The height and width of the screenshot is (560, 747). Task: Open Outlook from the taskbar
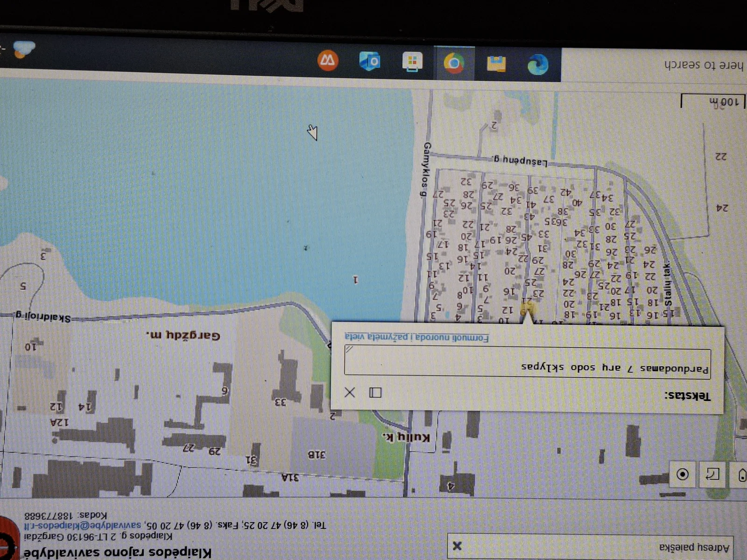click(x=370, y=61)
